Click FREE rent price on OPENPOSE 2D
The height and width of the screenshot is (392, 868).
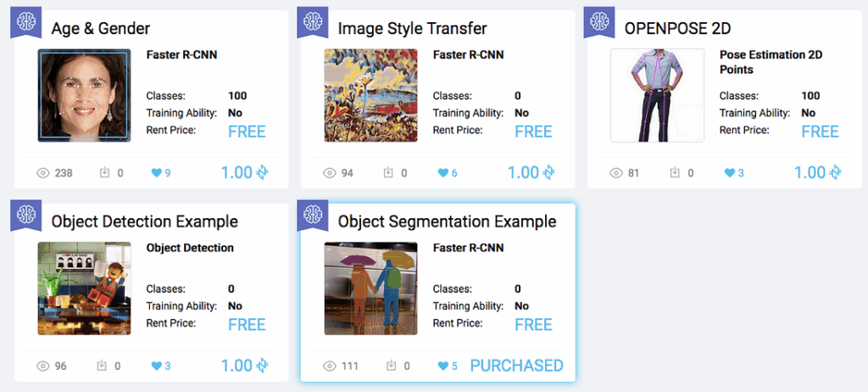click(820, 132)
